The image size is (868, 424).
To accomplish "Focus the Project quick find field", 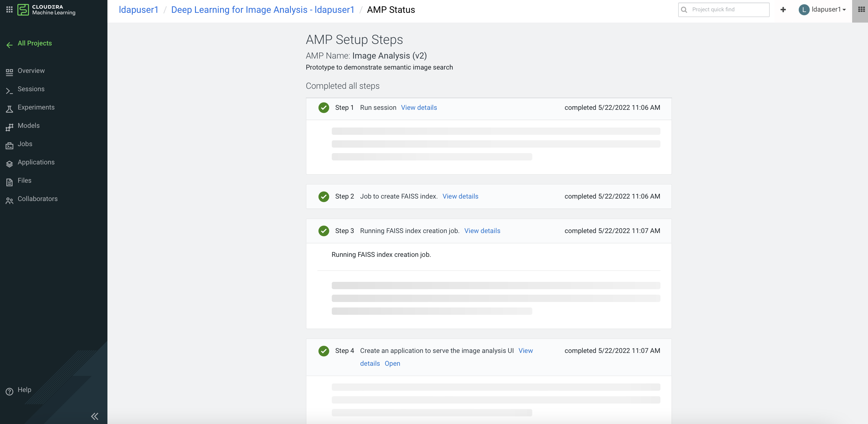I will (x=728, y=9).
